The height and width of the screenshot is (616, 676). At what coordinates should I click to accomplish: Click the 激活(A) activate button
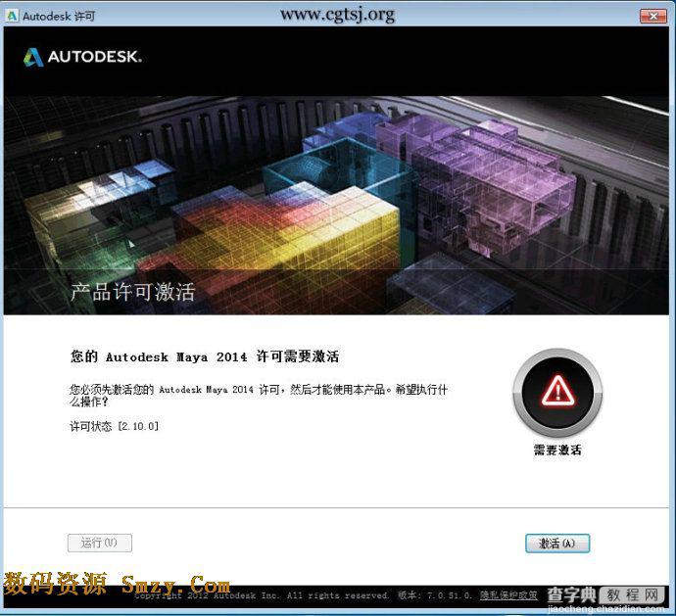tap(557, 544)
